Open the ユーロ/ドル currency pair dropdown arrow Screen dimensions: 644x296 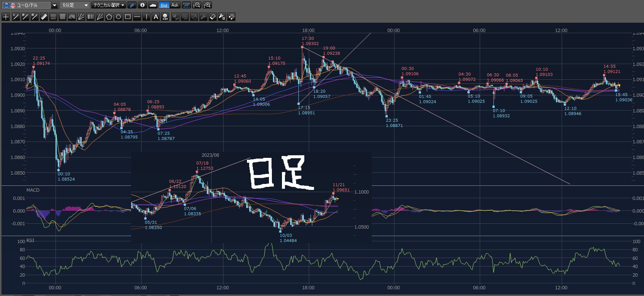click(54, 5)
